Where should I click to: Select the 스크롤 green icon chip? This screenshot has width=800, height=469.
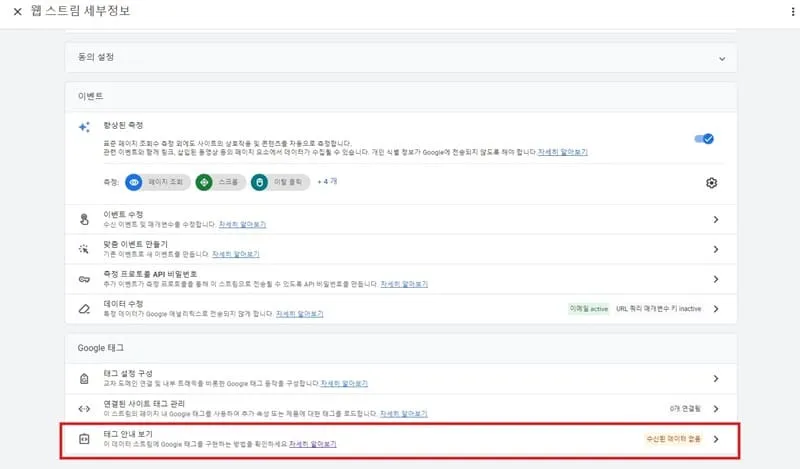[220, 182]
